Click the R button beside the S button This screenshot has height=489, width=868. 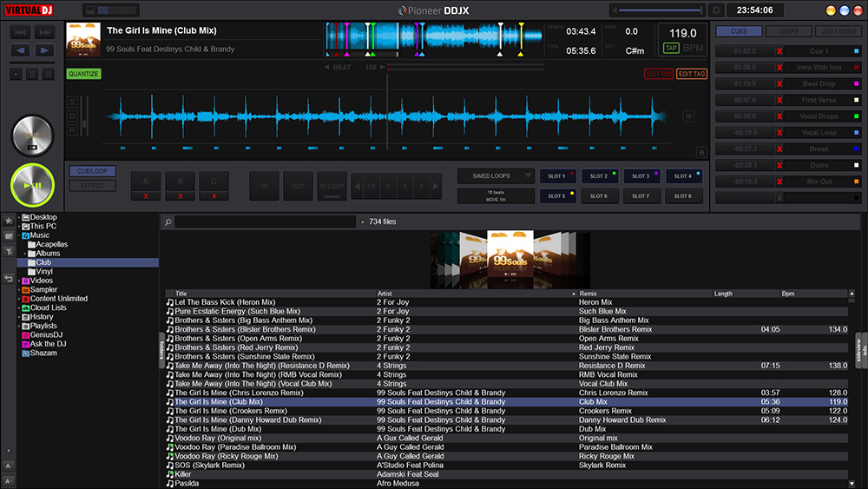click(48, 74)
